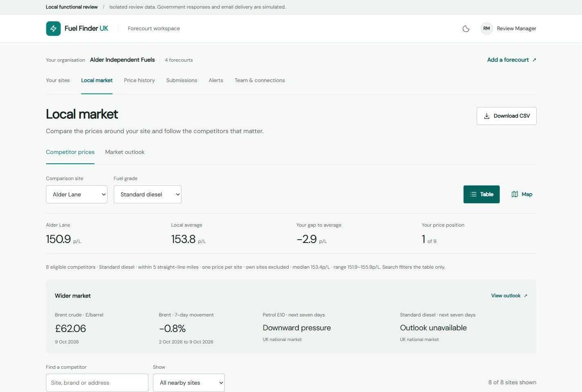Click the Brent movement -0.8% value

[x=172, y=329]
